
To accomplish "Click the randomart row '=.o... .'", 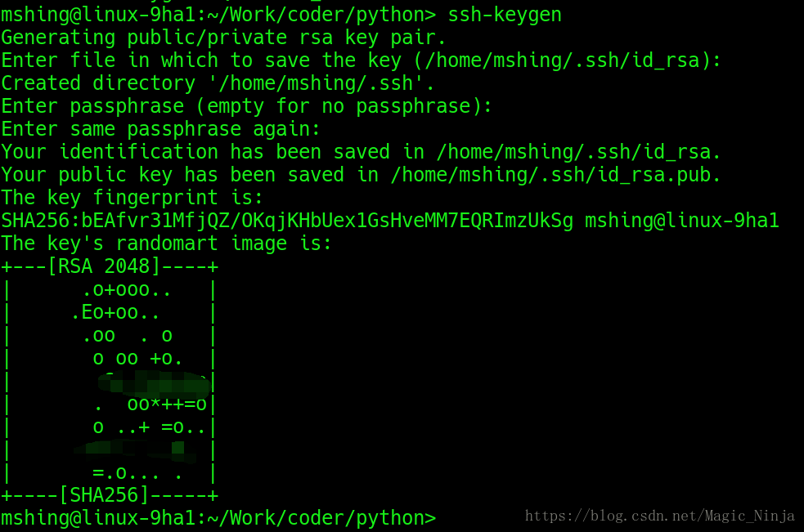I will click(x=137, y=472).
